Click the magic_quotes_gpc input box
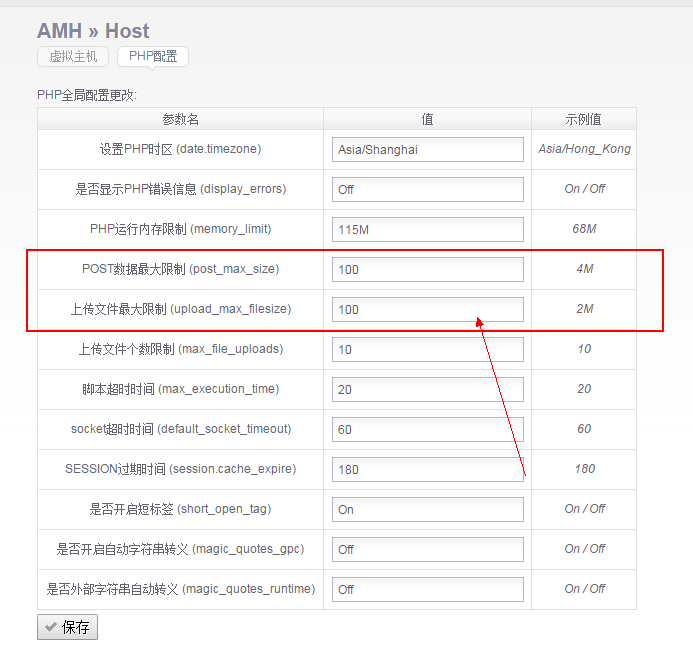 pos(428,549)
